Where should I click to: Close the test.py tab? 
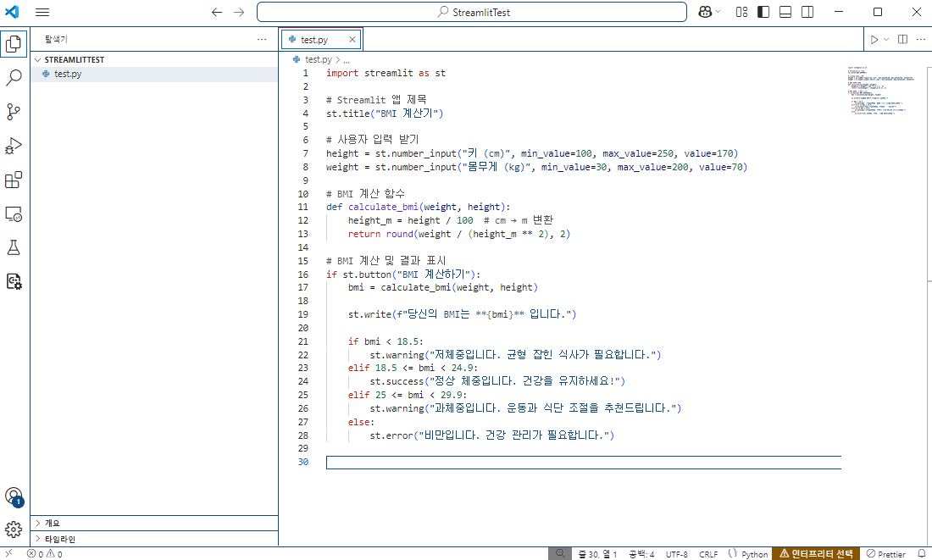(352, 40)
